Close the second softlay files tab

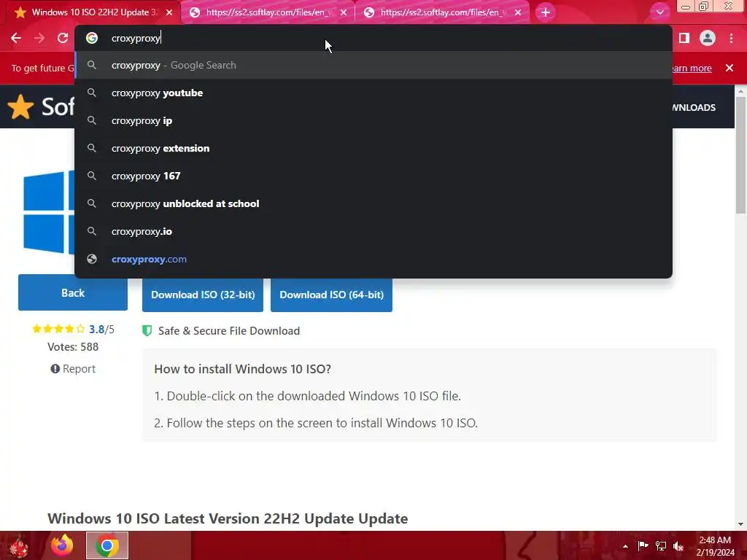click(x=344, y=12)
